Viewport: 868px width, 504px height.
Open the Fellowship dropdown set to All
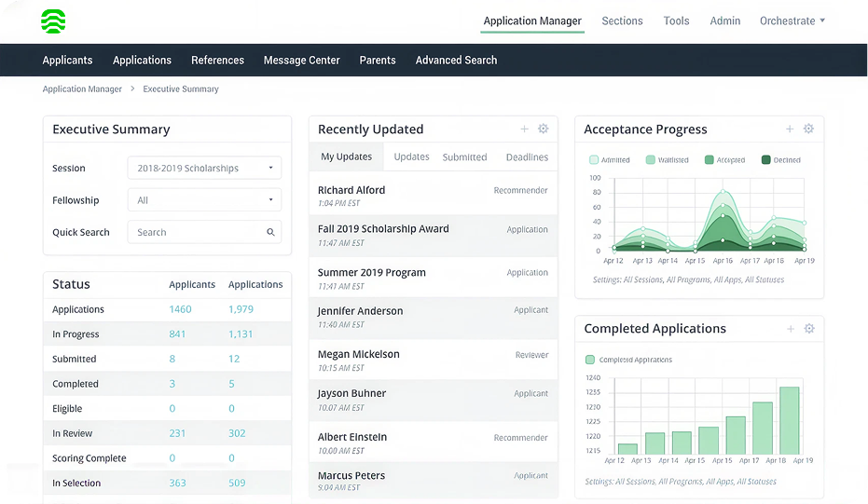204,199
